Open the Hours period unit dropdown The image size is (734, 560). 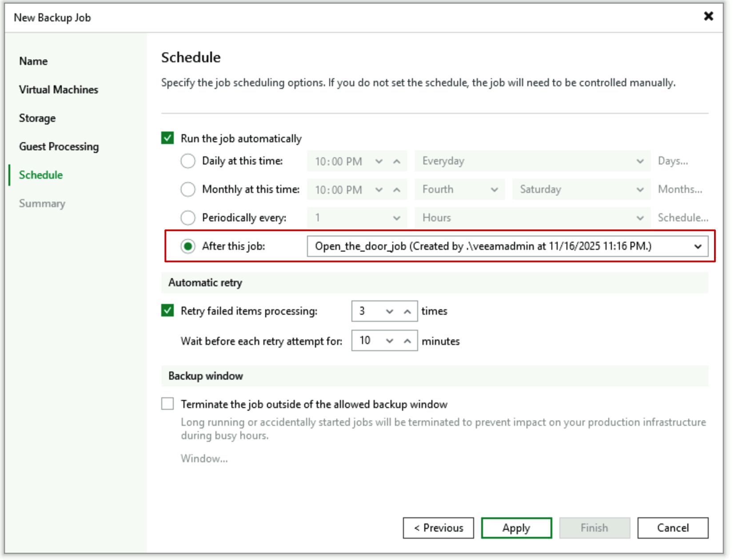coord(532,218)
